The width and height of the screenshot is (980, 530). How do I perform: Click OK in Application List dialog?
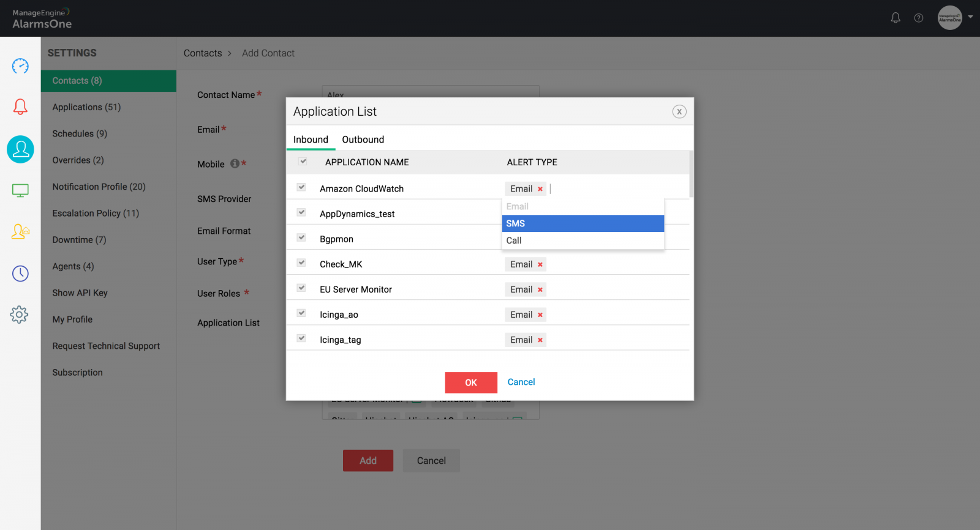click(471, 383)
